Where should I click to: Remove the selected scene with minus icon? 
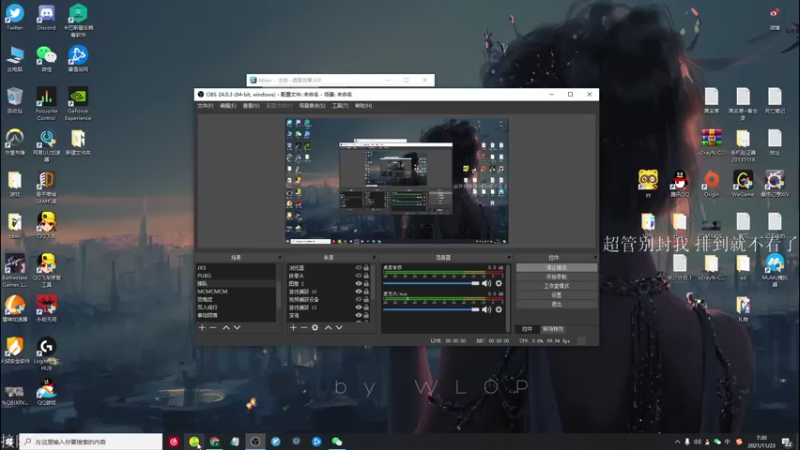[213, 328]
